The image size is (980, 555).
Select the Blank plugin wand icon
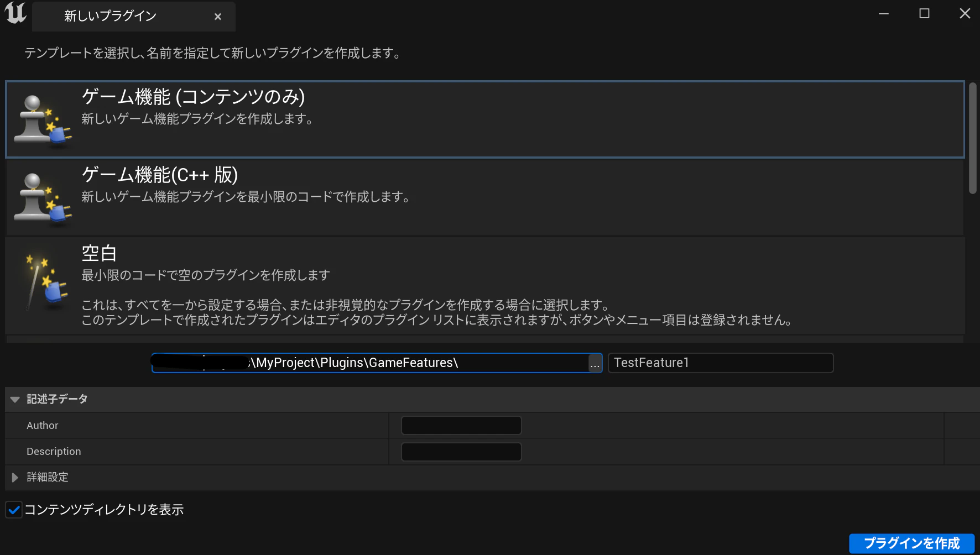pos(45,281)
